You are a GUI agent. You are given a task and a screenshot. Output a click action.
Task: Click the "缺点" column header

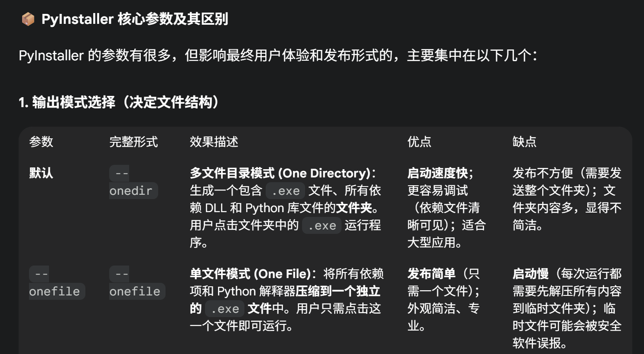click(524, 142)
